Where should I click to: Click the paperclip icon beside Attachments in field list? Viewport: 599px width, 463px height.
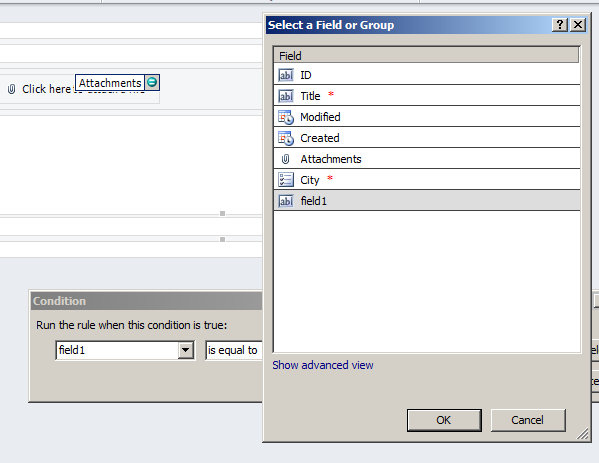[285, 159]
